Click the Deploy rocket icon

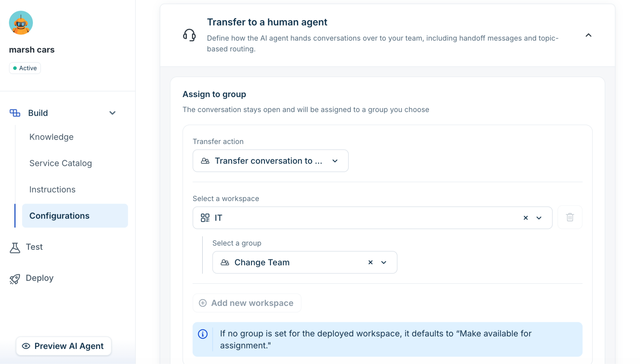(x=15, y=279)
